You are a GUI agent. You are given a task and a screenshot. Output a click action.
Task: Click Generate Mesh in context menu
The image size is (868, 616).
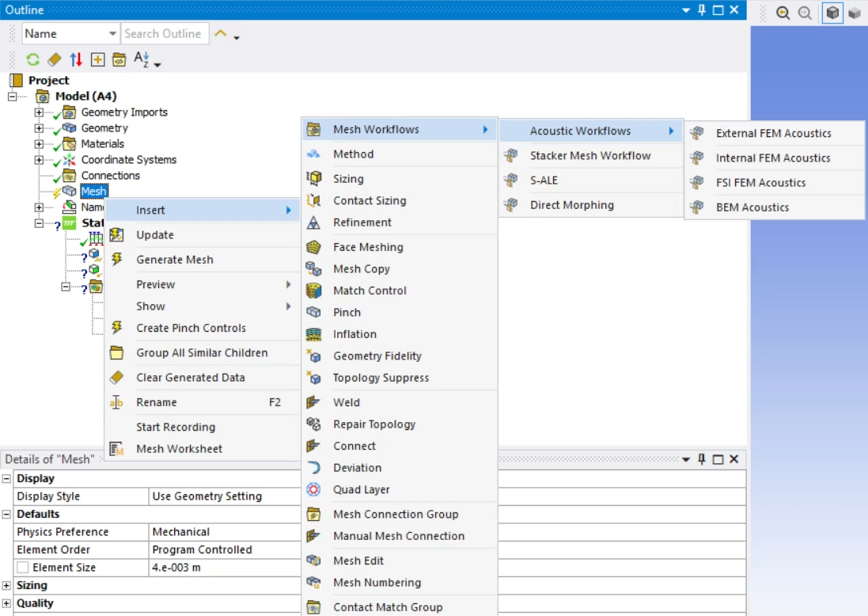(x=174, y=260)
